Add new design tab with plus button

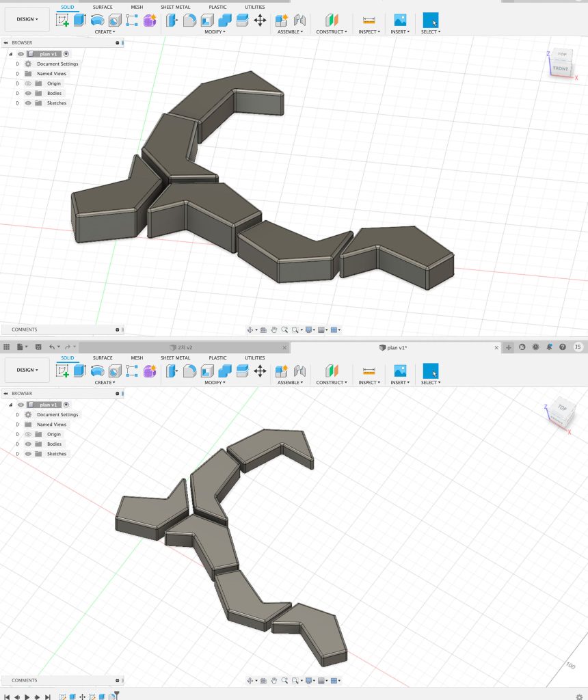509,347
